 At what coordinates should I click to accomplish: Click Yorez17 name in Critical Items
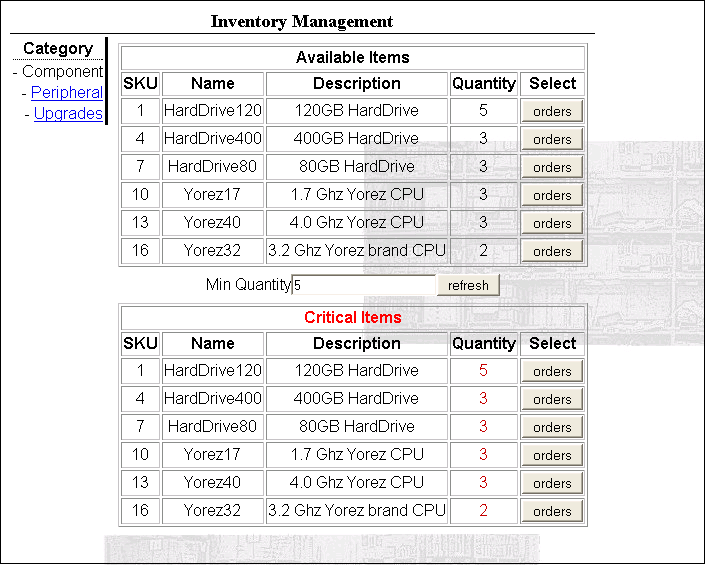(212, 454)
